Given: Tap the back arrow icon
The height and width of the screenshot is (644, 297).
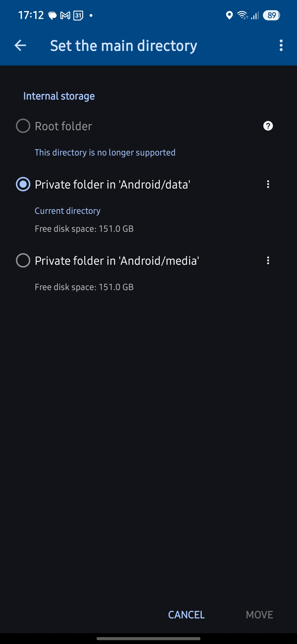Looking at the screenshot, I should point(20,45).
